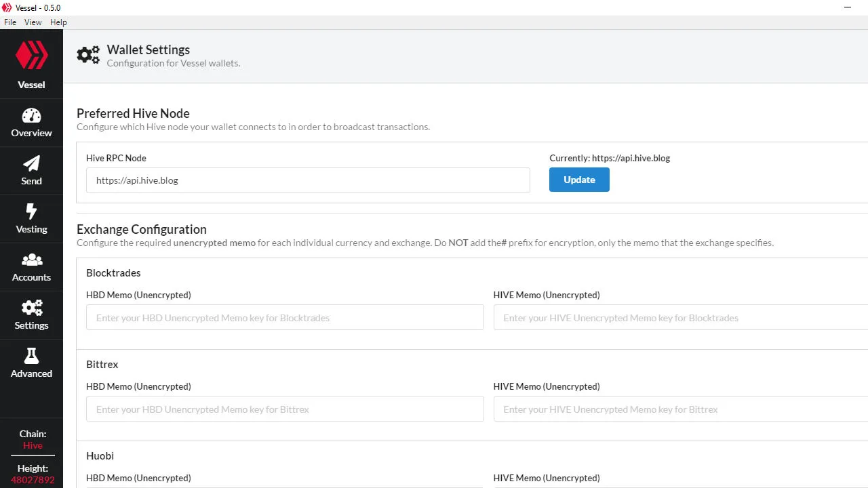Click Huobi HIVE Memo (Unencrypted) label

point(547,478)
